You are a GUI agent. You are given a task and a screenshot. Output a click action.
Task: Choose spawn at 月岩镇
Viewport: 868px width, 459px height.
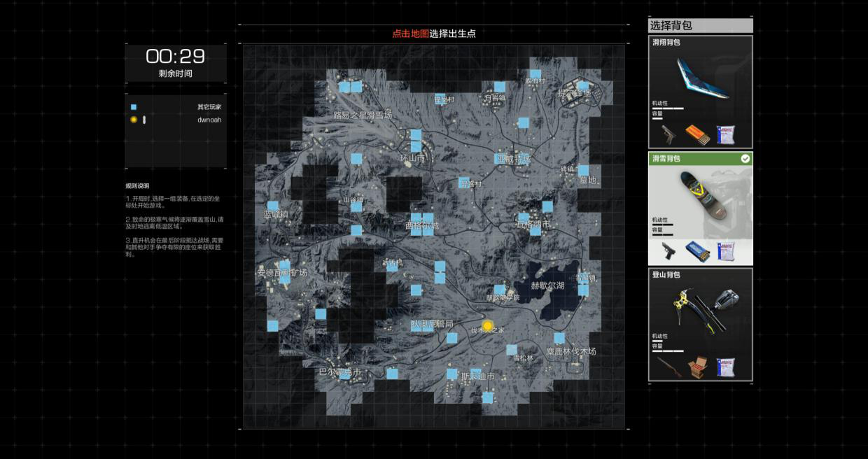(494, 99)
